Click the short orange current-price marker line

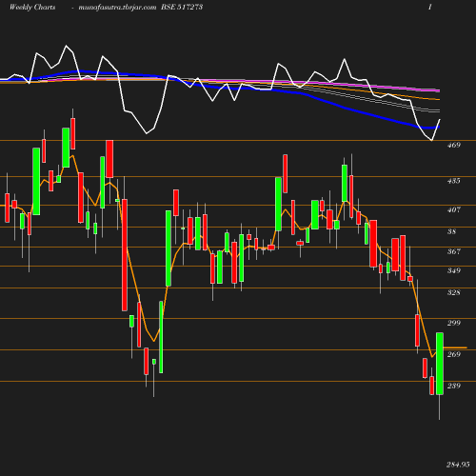tap(455, 347)
